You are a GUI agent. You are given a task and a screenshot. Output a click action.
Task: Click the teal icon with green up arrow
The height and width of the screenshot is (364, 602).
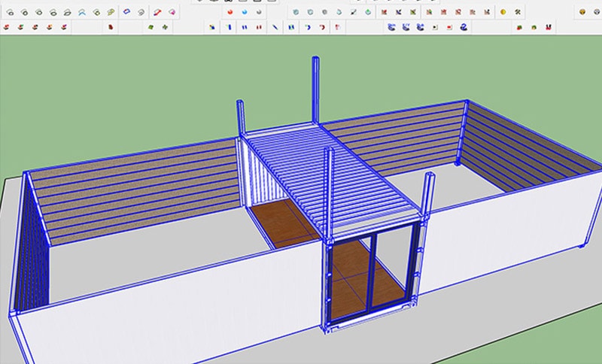(x=368, y=12)
